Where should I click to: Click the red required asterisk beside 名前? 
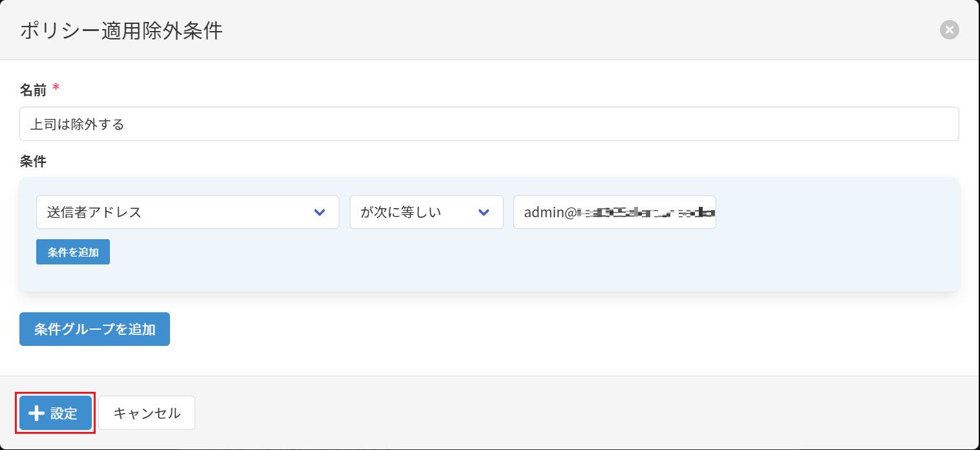(x=56, y=89)
